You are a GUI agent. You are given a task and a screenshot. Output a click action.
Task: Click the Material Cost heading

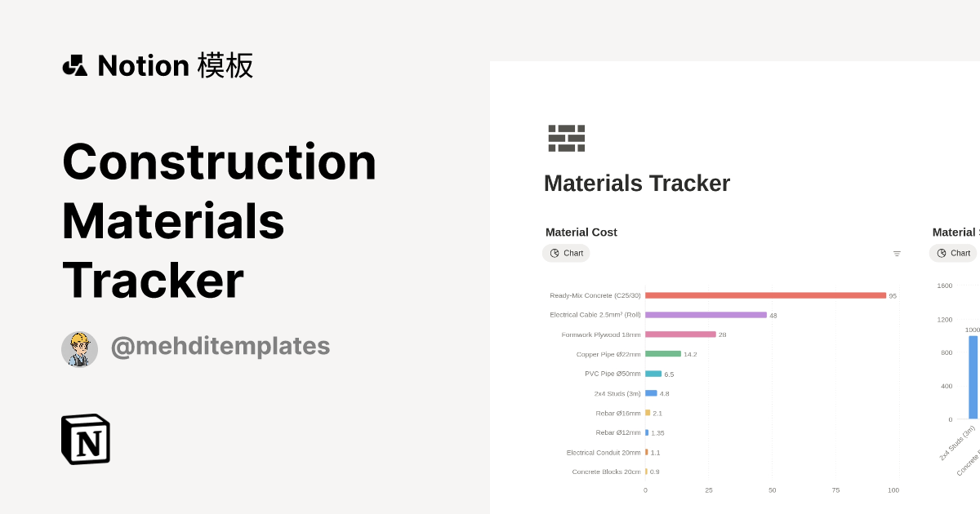coord(581,233)
